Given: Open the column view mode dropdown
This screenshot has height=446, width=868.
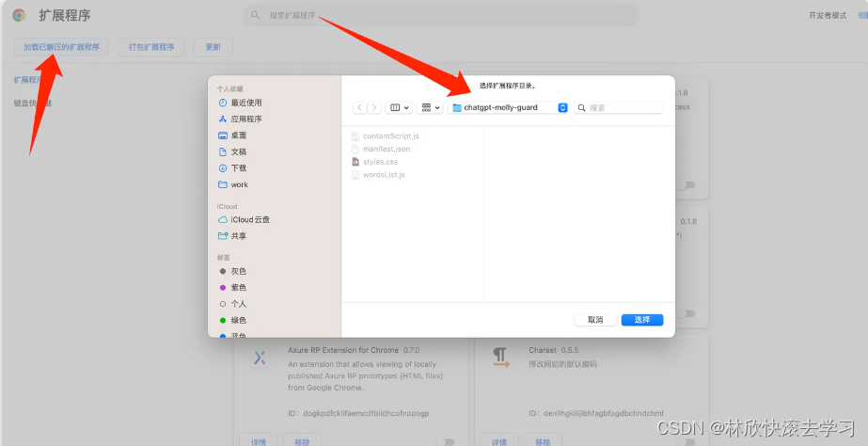Looking at the screenshot, I should tap(399, 107).
